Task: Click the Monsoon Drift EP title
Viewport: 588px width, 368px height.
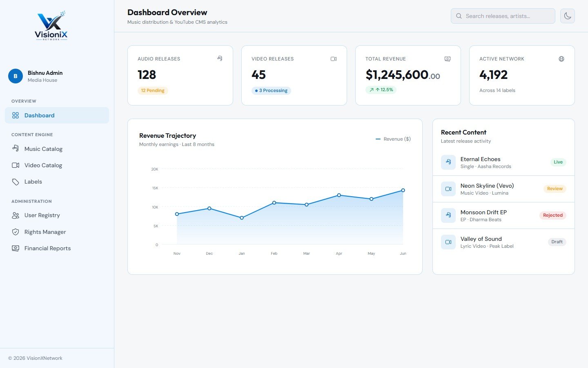Action: coord(483,212)
